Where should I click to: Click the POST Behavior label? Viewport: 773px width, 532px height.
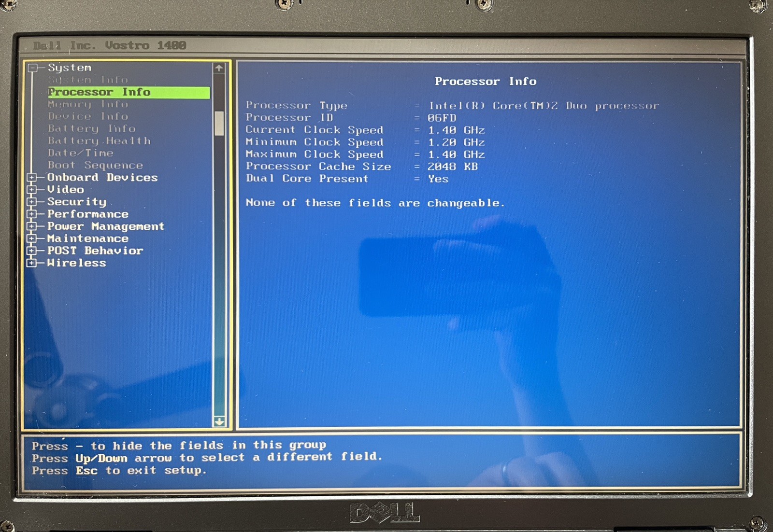95,251
